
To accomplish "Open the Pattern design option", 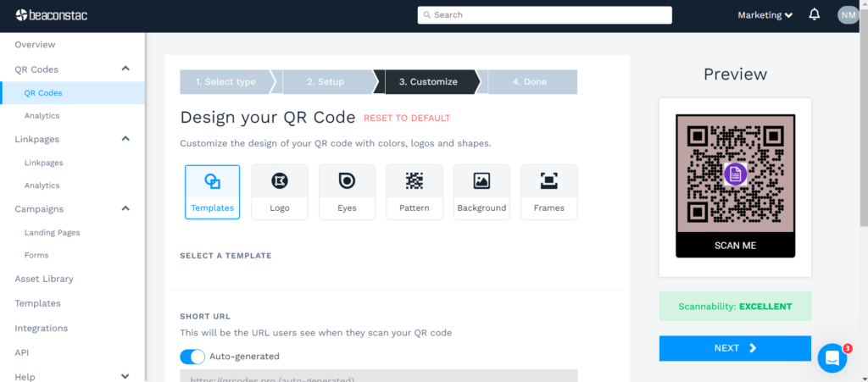I will pos(414,191).
